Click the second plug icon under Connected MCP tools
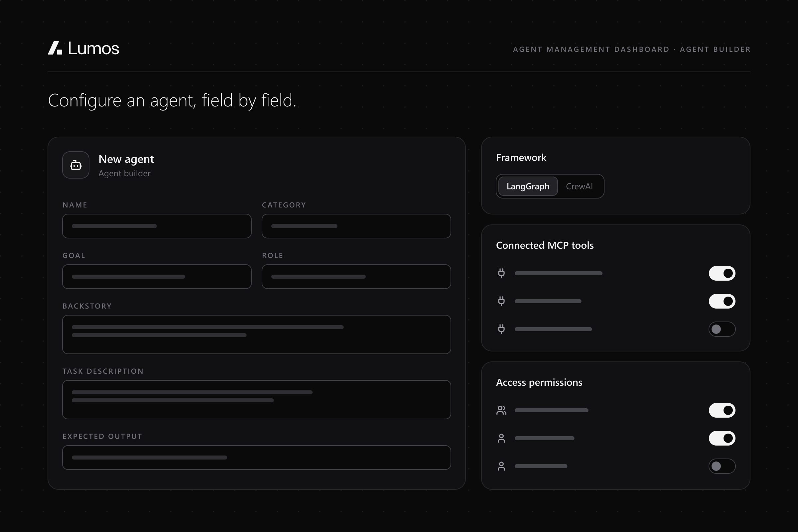This screenshot has height=532, width=798. (501, 301)
